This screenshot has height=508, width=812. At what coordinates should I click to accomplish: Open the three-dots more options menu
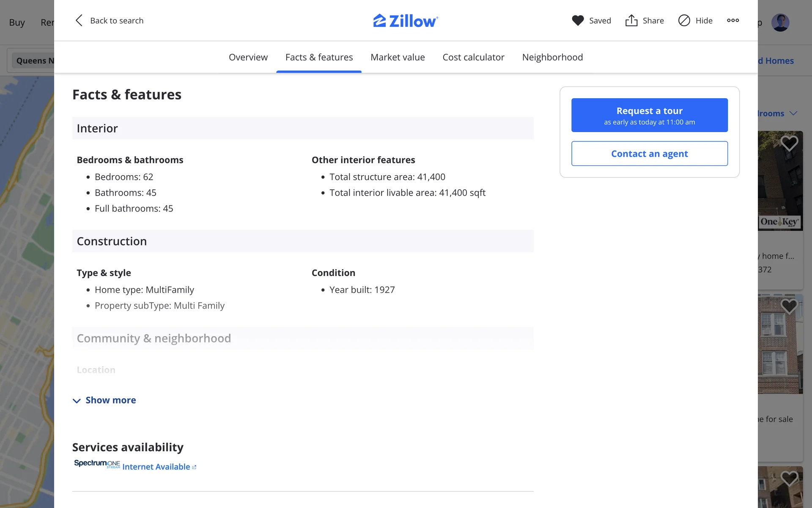733,20
